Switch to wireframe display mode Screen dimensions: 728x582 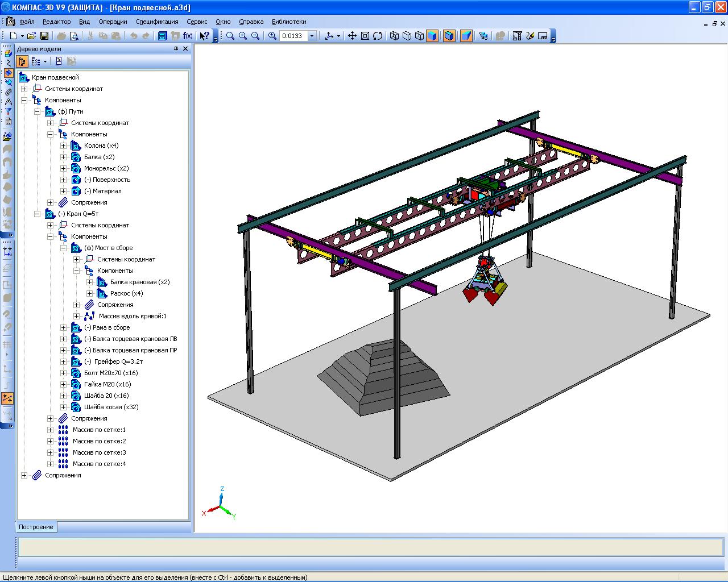[394, 36]
